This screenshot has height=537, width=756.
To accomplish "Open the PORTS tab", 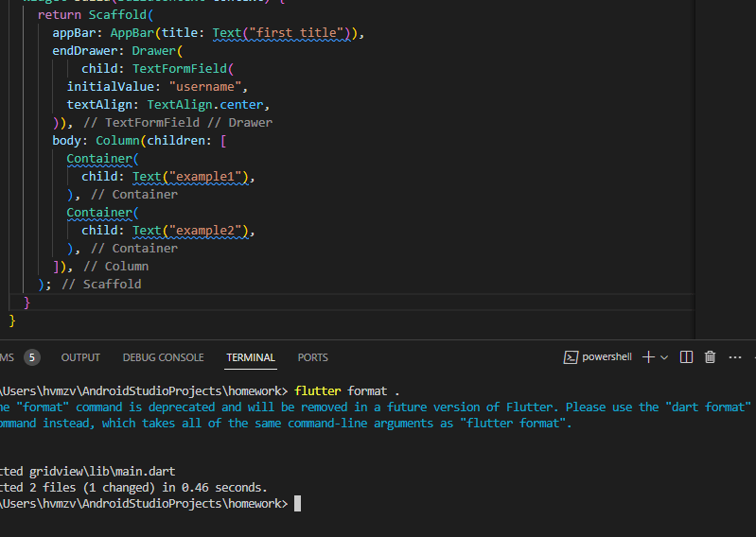I will tap(313, 357).
